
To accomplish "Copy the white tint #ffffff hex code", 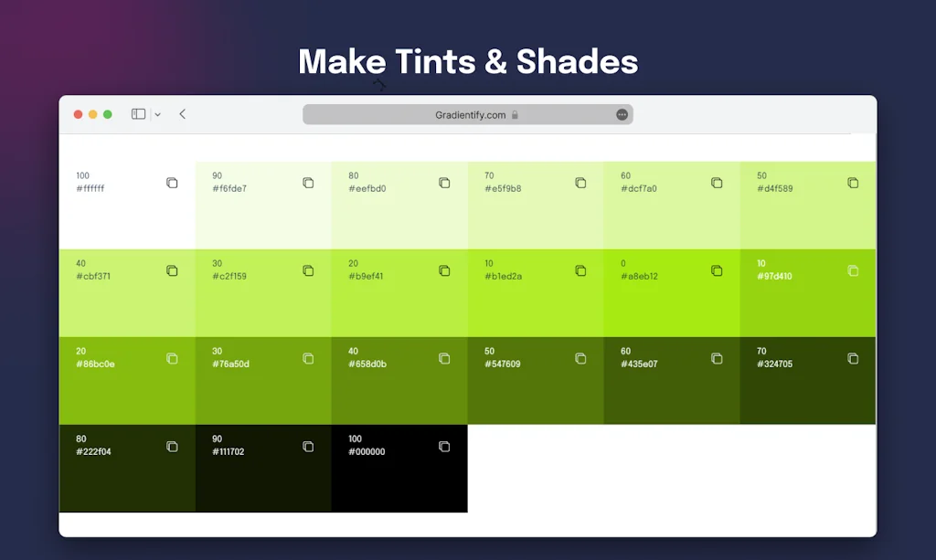I will (173, 183).
